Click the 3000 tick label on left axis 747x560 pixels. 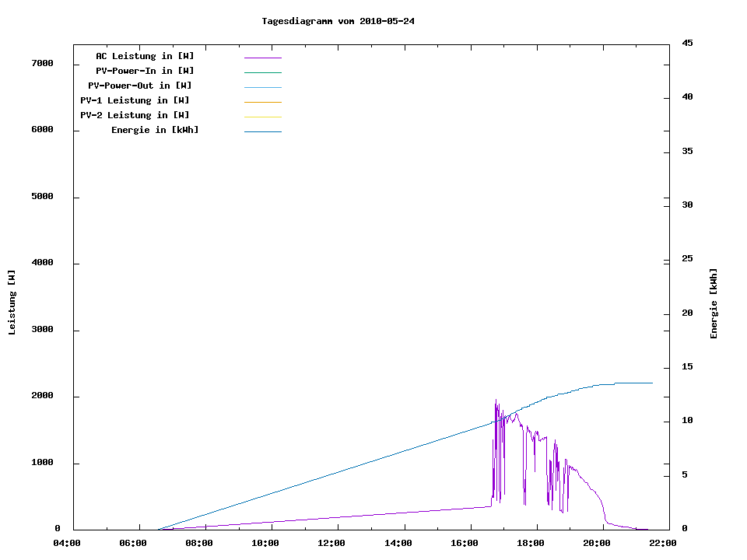tap(42, 330)
